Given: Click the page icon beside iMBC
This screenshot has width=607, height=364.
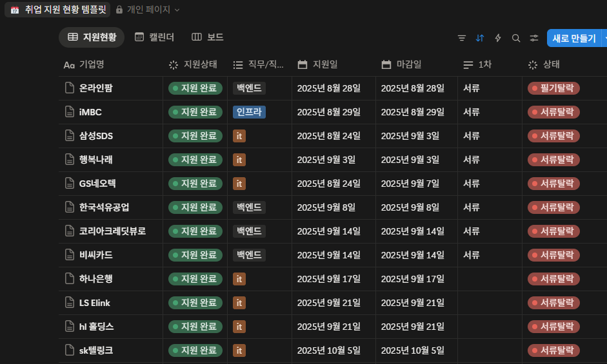Looking at the screenshot, I should tap(70, 112).
